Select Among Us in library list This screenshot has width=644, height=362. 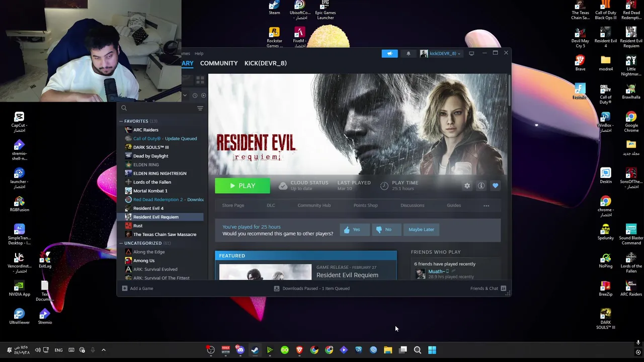pos(143,260)
